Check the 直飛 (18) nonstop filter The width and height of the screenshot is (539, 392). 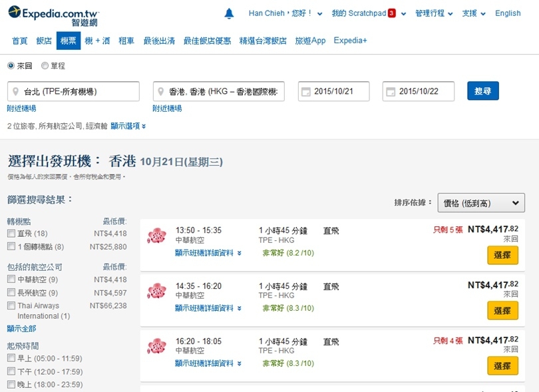click(x=11, y=234)
